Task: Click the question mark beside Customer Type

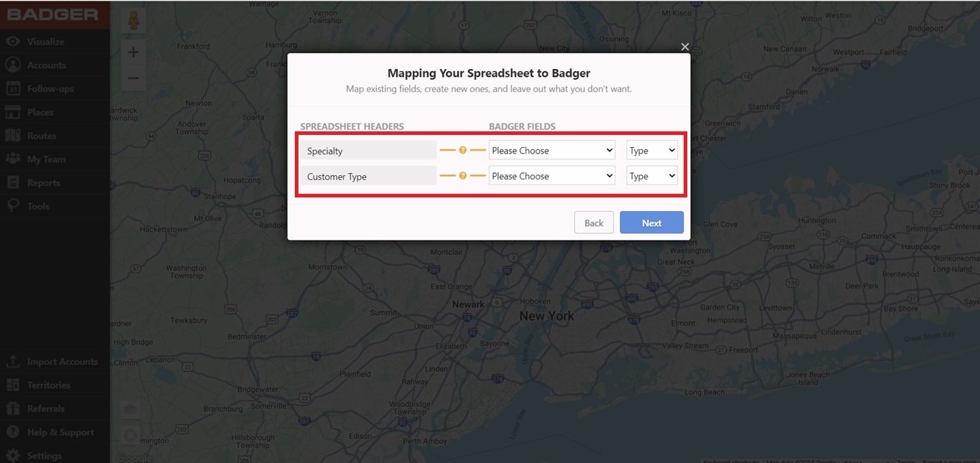Action: click(x=463, y=176)
